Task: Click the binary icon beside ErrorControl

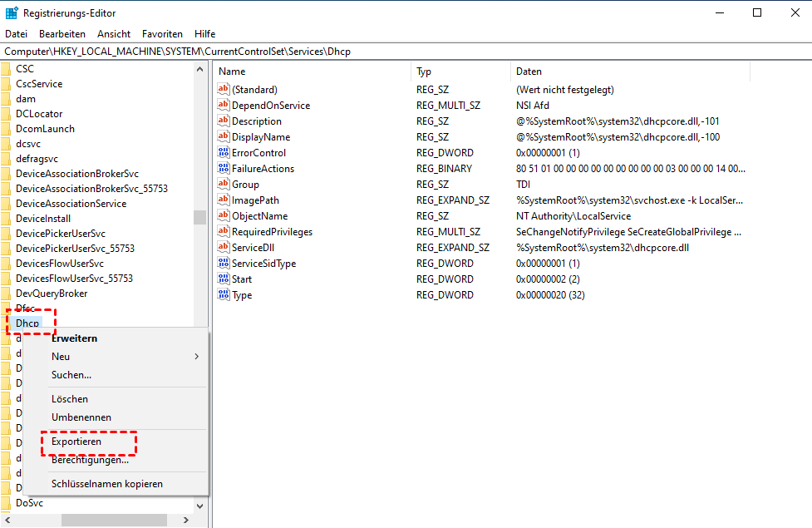Action: (x=223, y=153)
